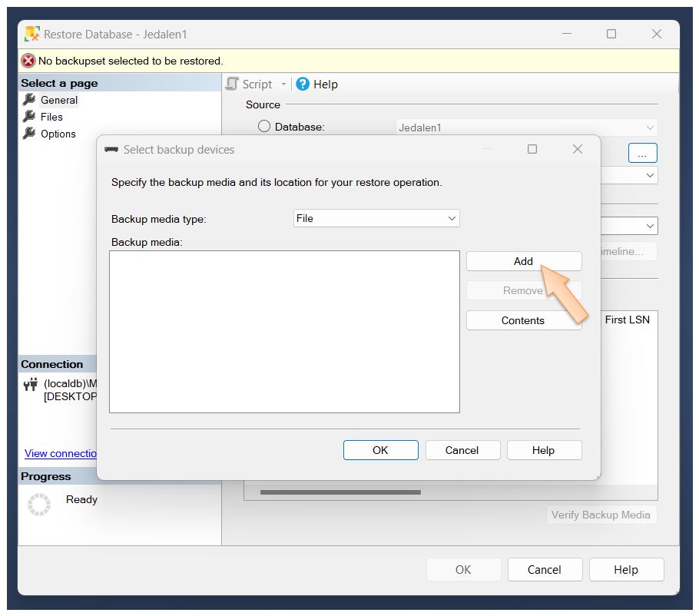Click the View connection properties link
Viewport: 699px width, 616px height.
(x=60, y=453)
